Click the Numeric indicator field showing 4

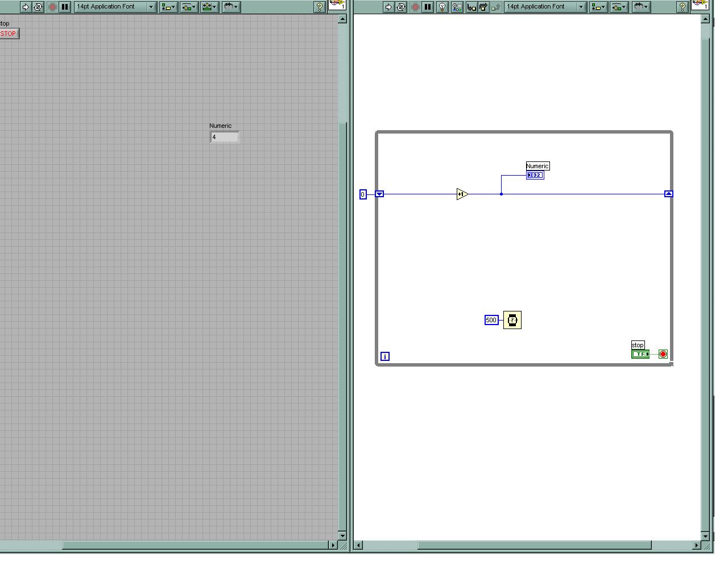click(225, 137)
